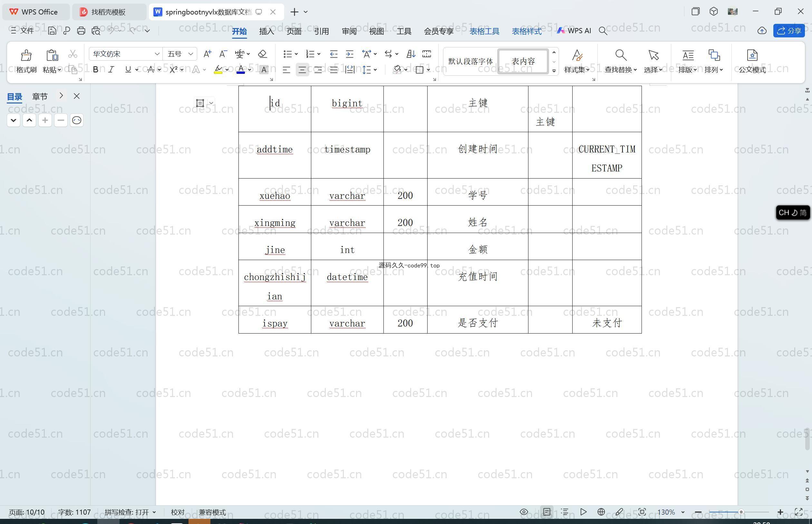Click the Clear formatting eraser icon
This screenshot has width=812, height=524.
[262, 54]
